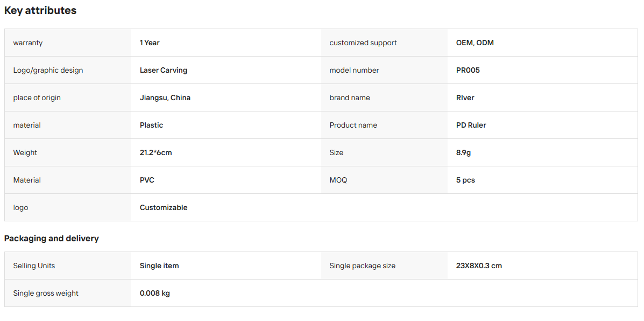Viewport: 644px width, 321px height.
Task: Click the '5 pcs' value
Action: [x=465, y=180]
